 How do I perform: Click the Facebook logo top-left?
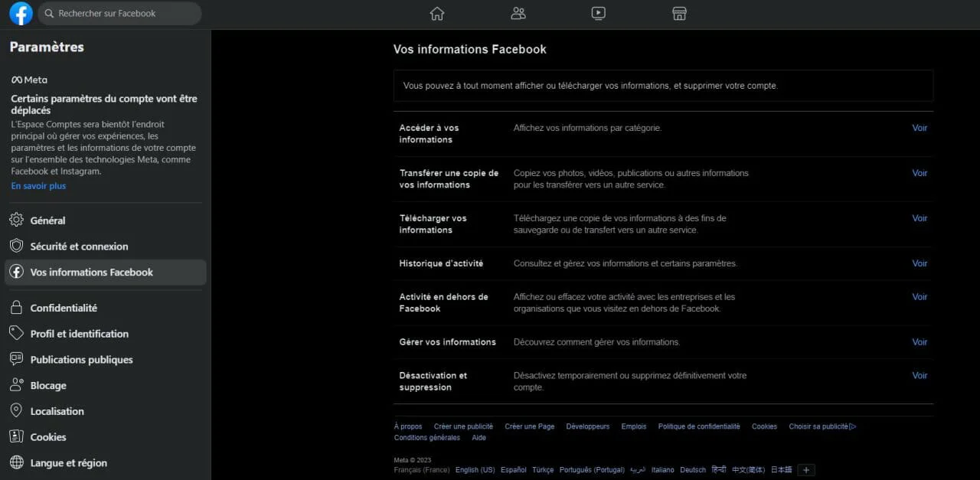click(20, 13)
